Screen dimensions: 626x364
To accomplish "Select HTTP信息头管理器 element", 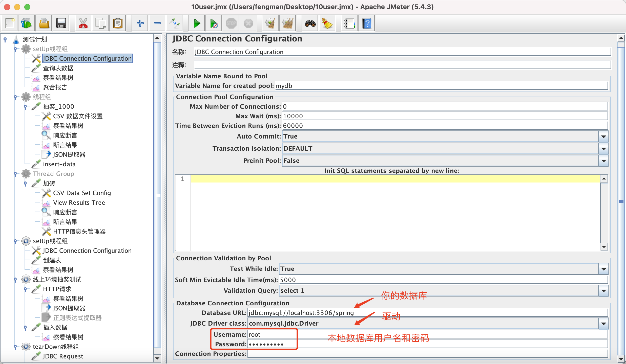I will click(x=79, y=232).
